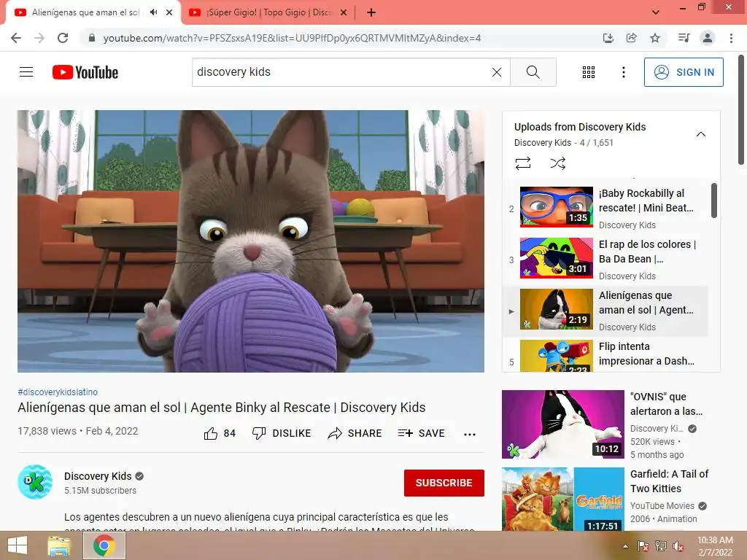Open YouTube settings three-dot menu
Image resolution: width=747 pixels, height=560 pixels.
click(x=623, y=72)
